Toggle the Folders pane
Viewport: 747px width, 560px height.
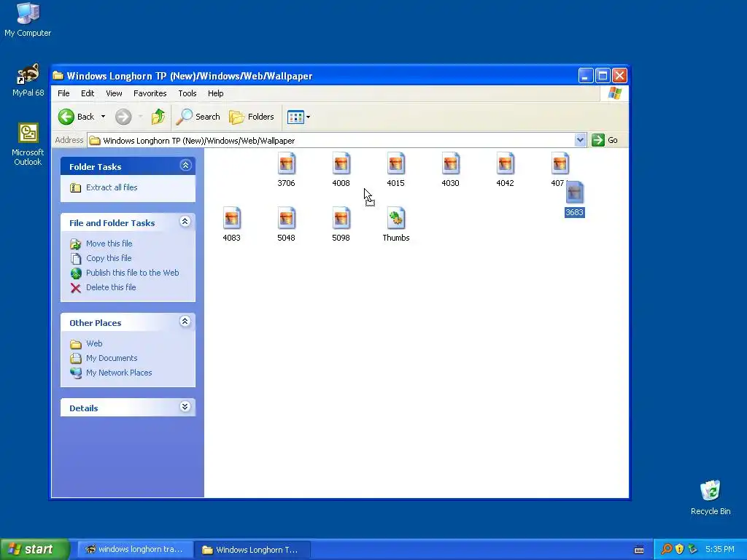(x=252, y=117)
